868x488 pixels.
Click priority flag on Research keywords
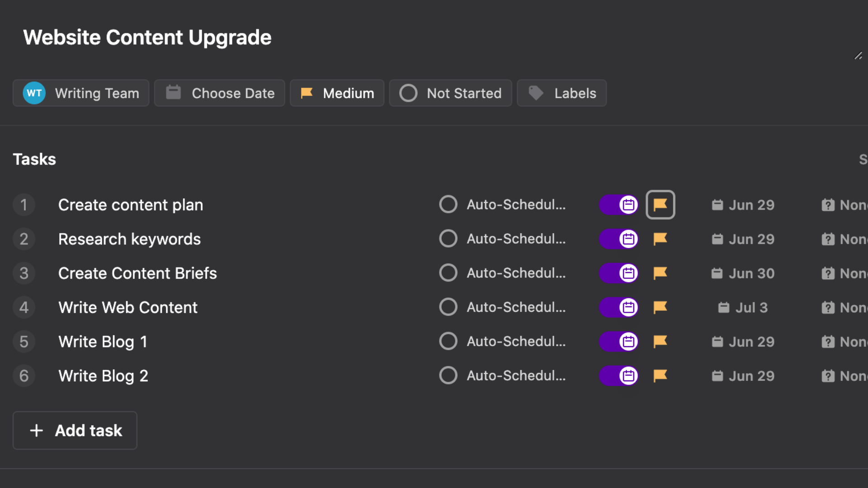pyautogui.click(x=660, y=239)
